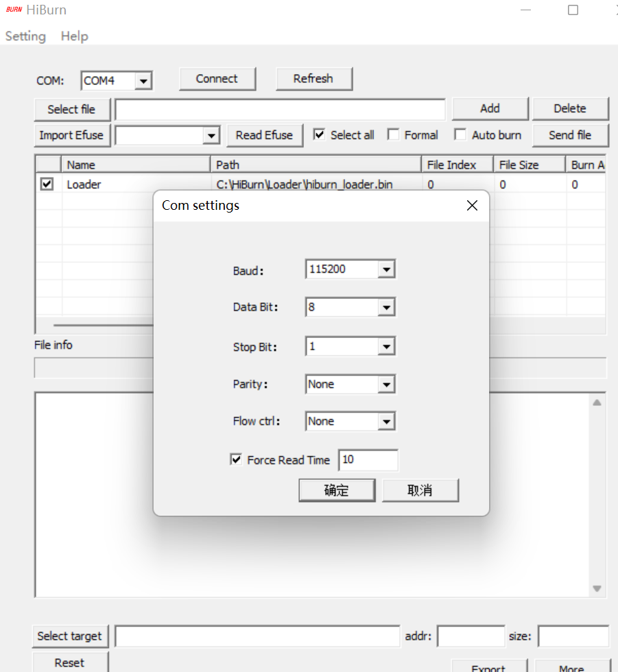Close the Com settings dialog
This screenshot has width=618, height=672.
click(472, 206)
